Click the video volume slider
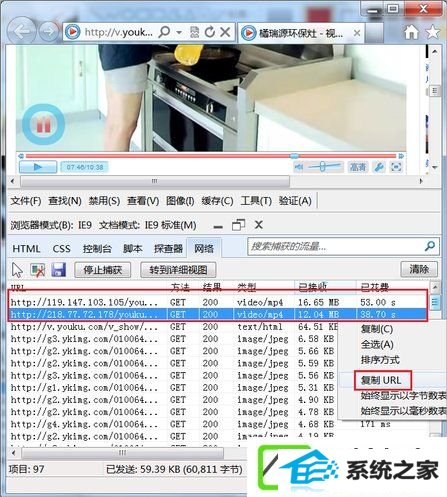The height and width of the screenshot is (497, 447). 324,166
